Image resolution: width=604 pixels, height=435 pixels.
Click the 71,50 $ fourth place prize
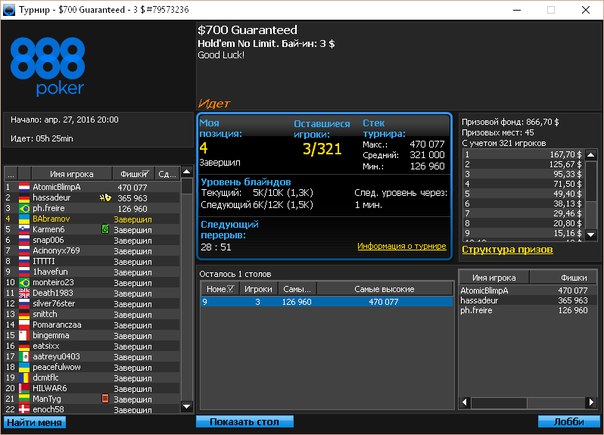pos(567,184)
